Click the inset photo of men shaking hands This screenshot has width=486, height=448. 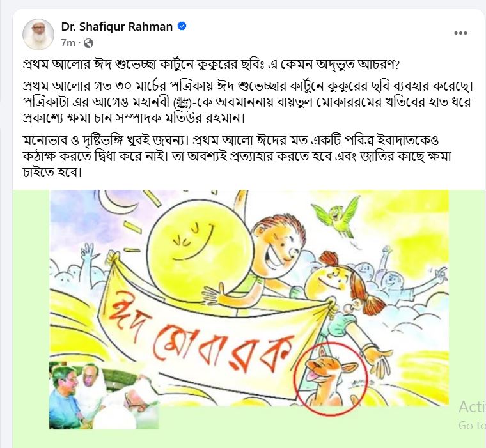coord(104,396)
